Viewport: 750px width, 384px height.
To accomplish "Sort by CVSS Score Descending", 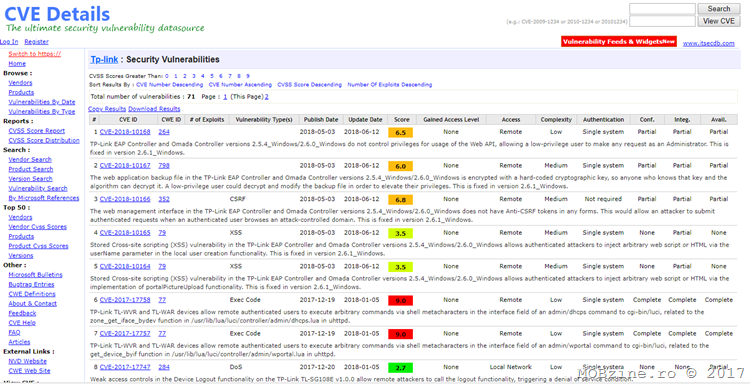I will point(309,85).
